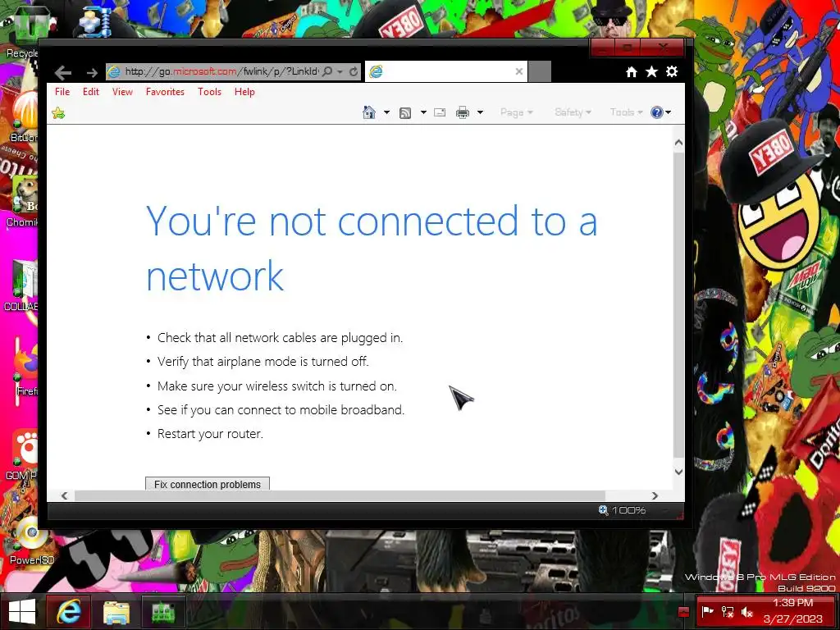Image resolution: width=840 pixels, height=630 pixels.
Task: Click the RSS feeds icon in command bar
Action: (x=405, y=112)
